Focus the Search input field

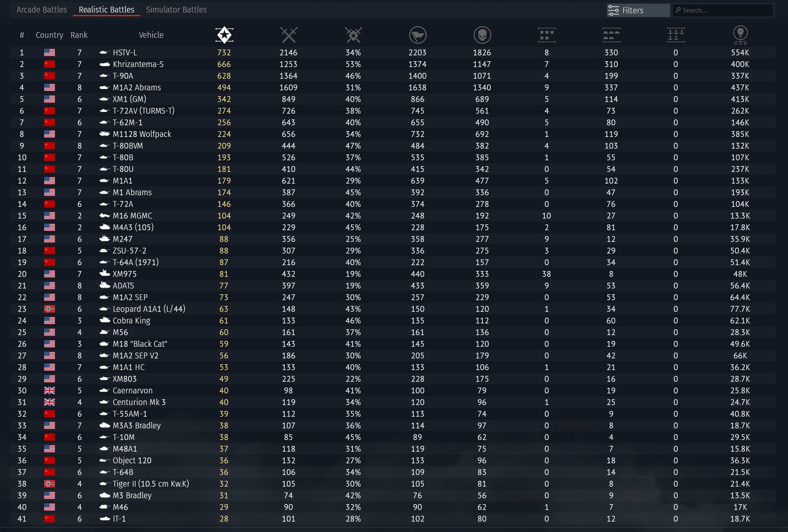click(x=723, y=10)
